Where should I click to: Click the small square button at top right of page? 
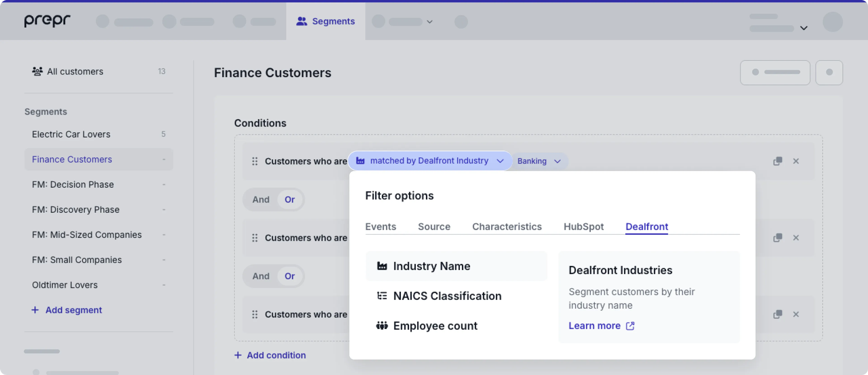829,72
